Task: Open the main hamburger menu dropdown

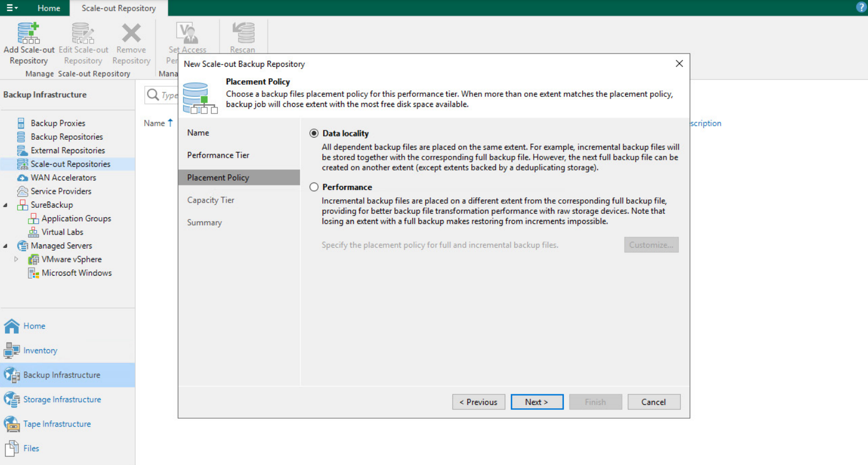Action: 12,8
